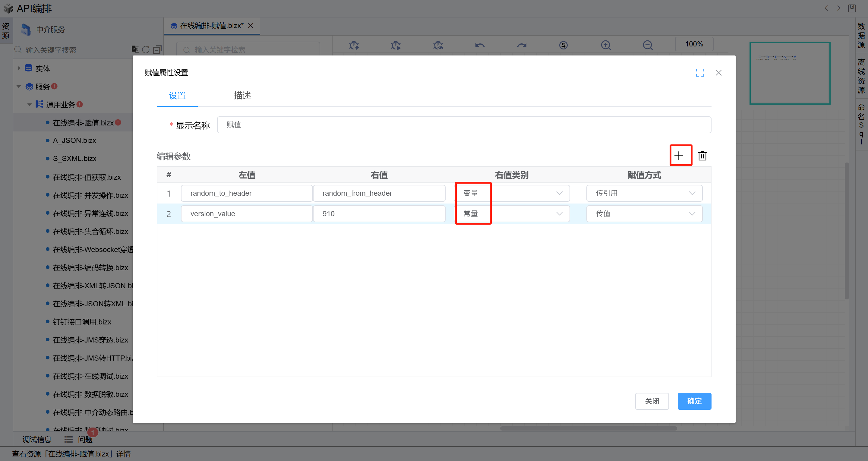Open 赋值方式 dropdown showing 传引用
The image size is (868, 461).
[x=644, y=193]
